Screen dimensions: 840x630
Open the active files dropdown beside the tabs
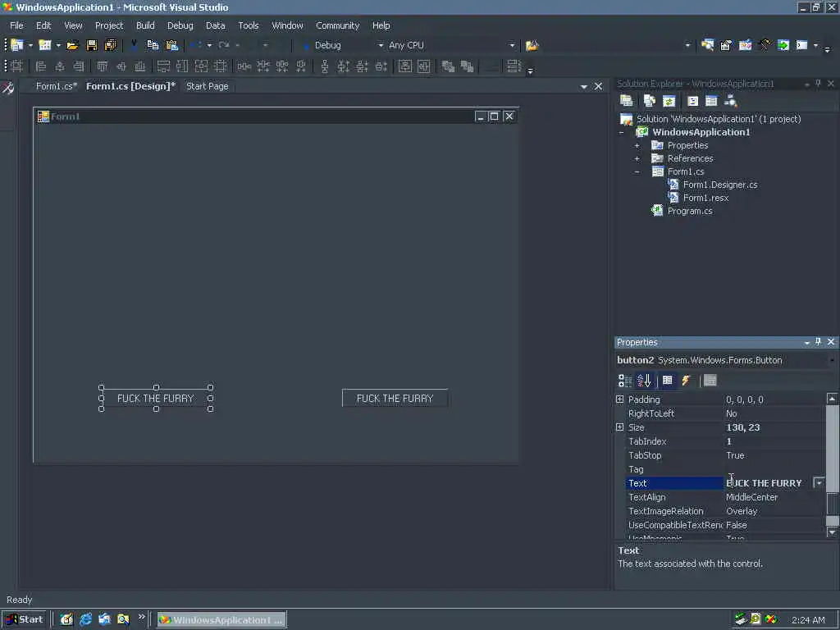[x=584, y=86]
